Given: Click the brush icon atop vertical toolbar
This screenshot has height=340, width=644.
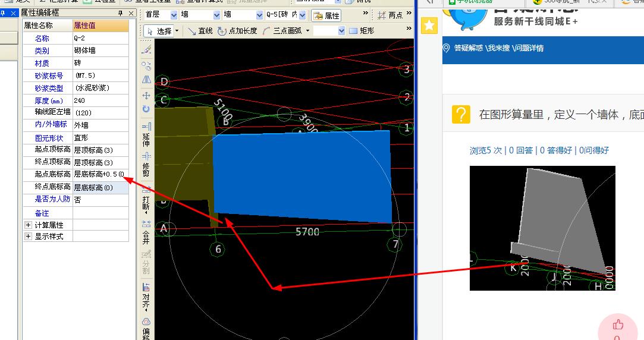Looking at the screenshot, I should click(x=146, y=50).
